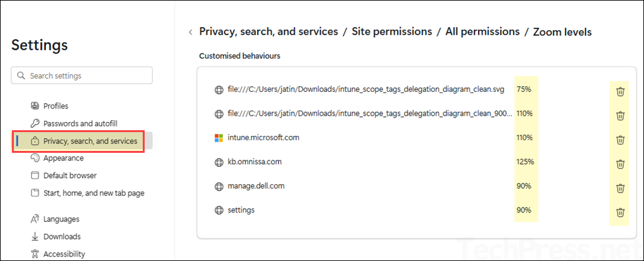Click the search magnifier icon
The image size is (644, 261).
pos(21,75)
